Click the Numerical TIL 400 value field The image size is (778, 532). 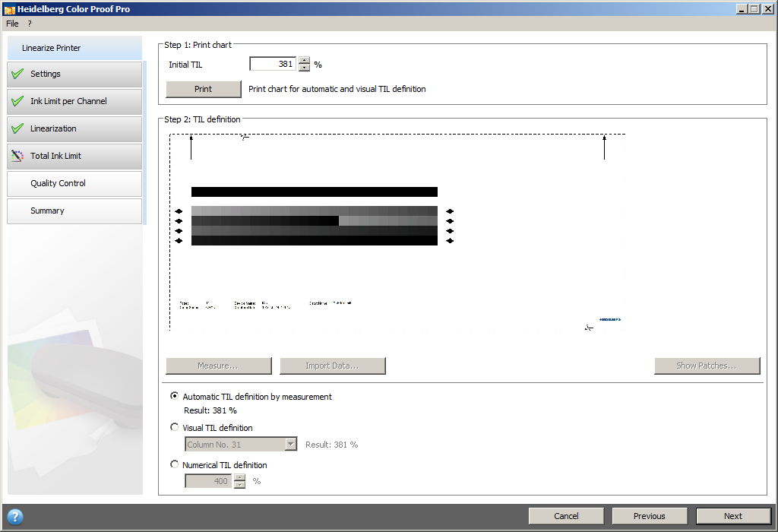coord(208,481)
